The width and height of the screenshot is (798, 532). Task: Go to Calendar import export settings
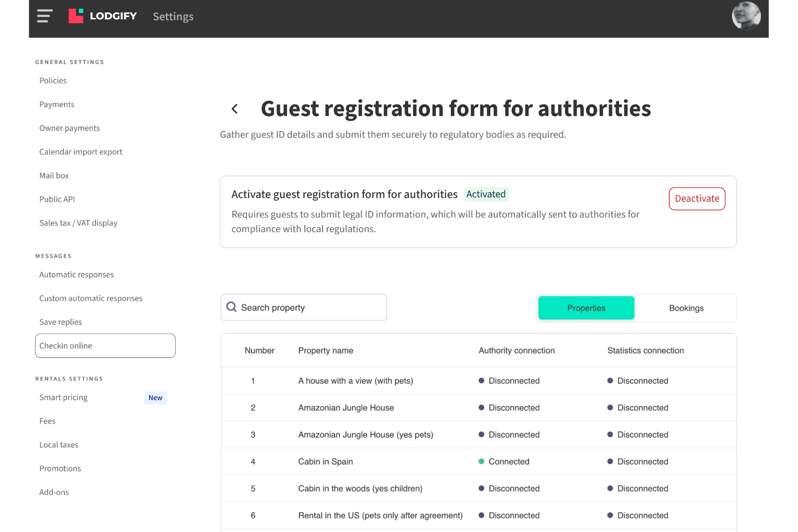pyautogui.click(x=80, y=151)
